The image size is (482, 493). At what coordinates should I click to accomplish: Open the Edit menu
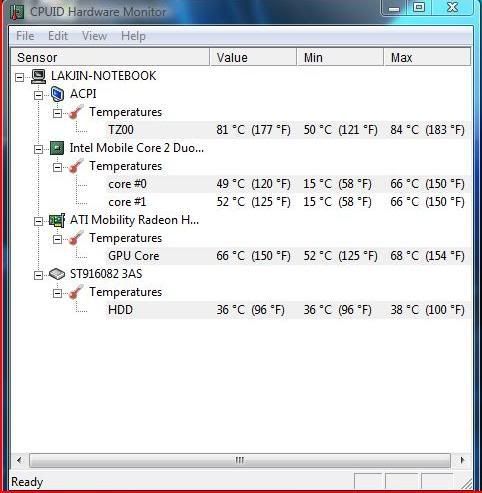click(58, 36)
